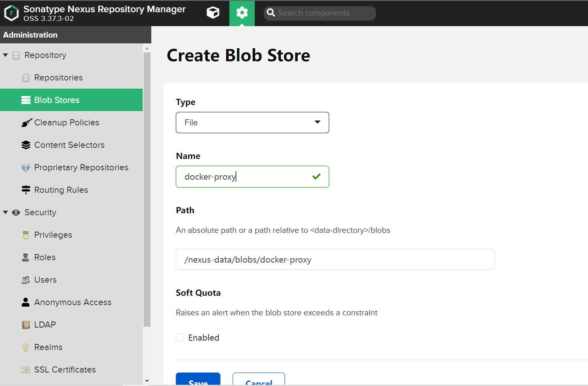
Task: Click the LDAP book icon
Action: click(x=26, y=325)
